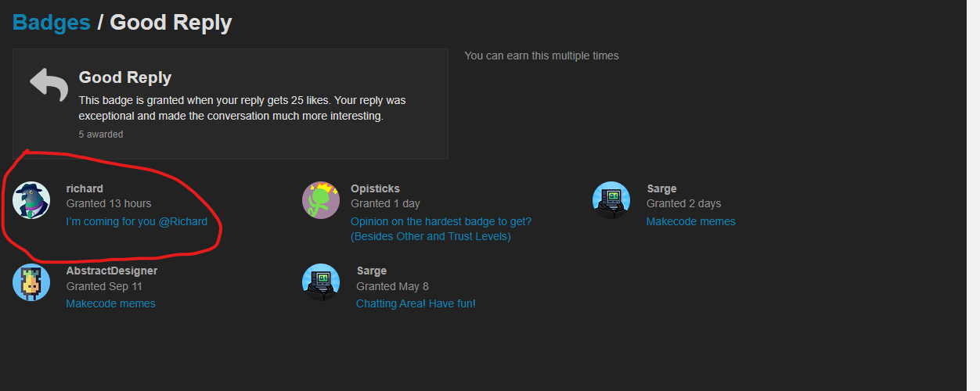Image resolution: width=980 pixels, height=391 pixels.
Task: Click the Good Reply arrow badge icon
Action: click(x=49, y=84)
